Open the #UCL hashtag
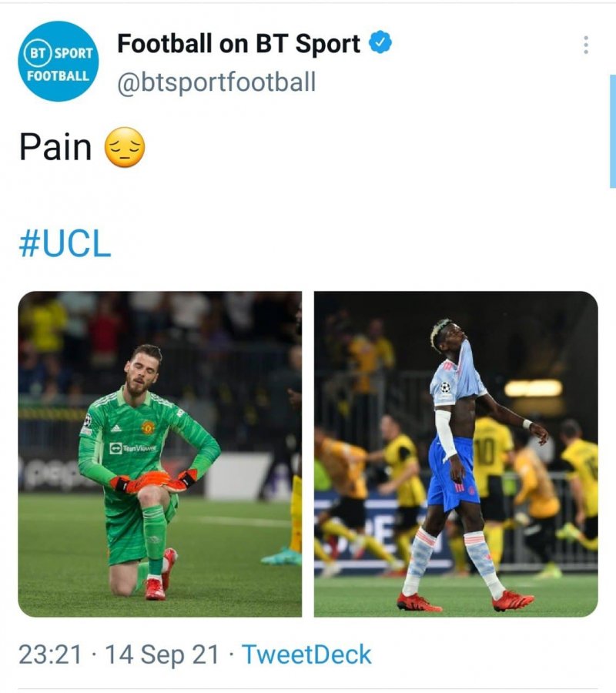 click(x=65, y=243)
